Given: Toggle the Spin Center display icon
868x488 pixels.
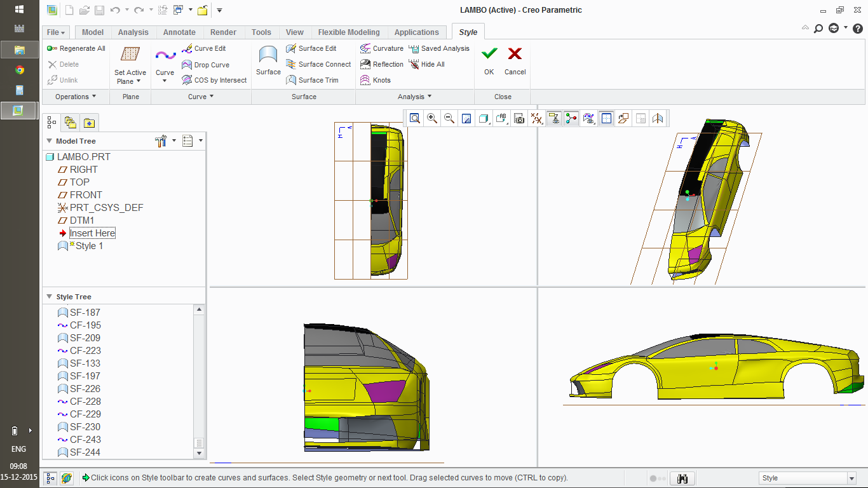Looking at the screenshot, I should click(571, 118).
